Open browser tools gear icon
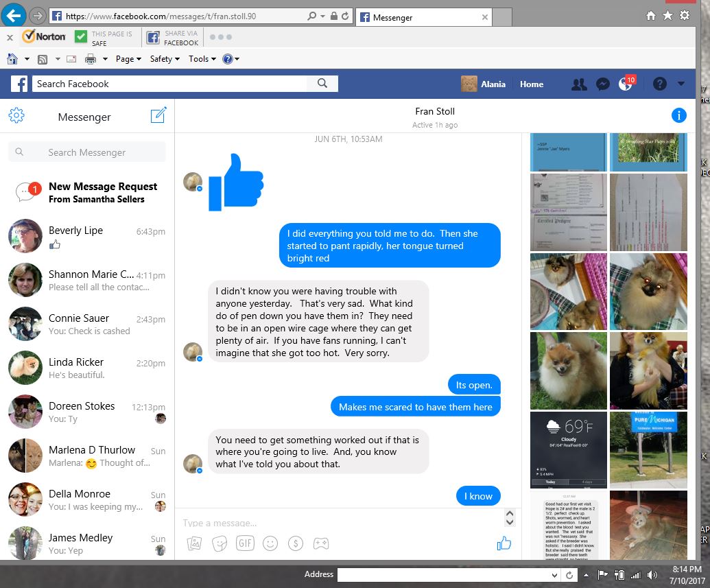Image resolution: width=710 pixels, height=588 pixels. pos(685,16)
